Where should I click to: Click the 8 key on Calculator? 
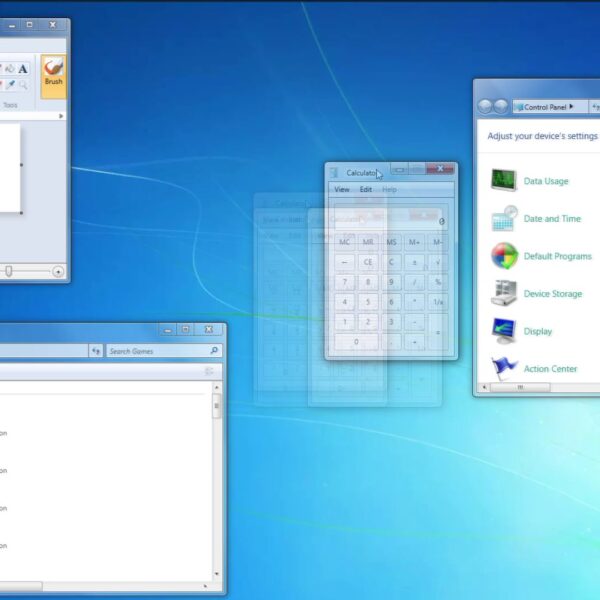click(x=368, y=282)
